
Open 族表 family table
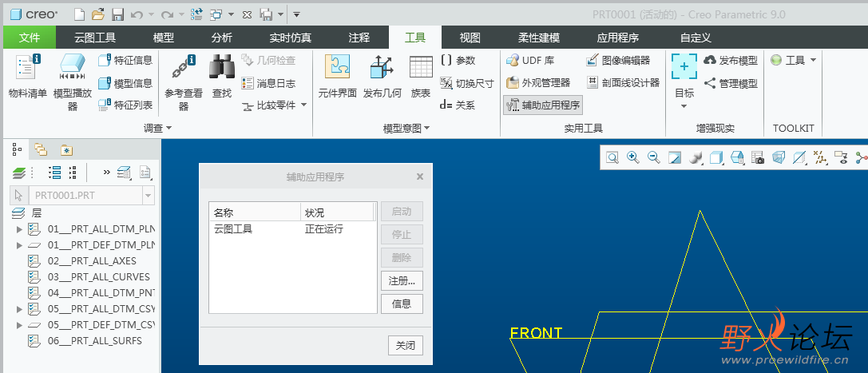pyautogui.click(x=421, y=77)
